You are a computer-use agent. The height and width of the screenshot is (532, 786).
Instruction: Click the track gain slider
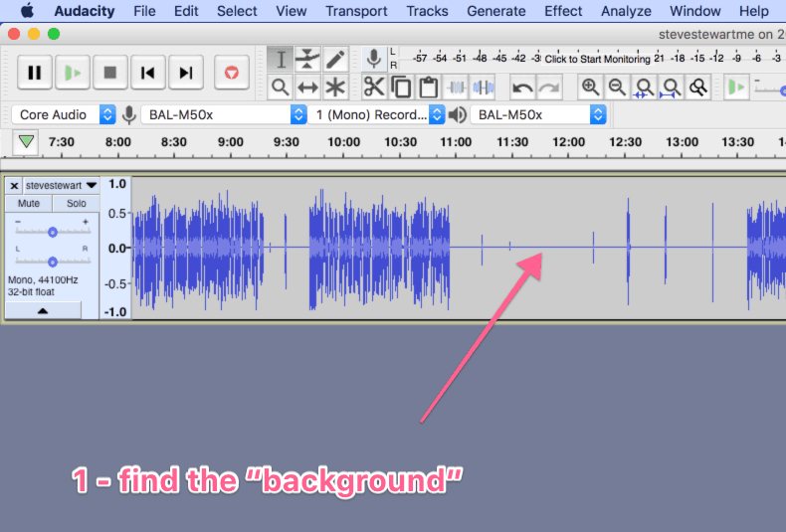pos(53,232)
